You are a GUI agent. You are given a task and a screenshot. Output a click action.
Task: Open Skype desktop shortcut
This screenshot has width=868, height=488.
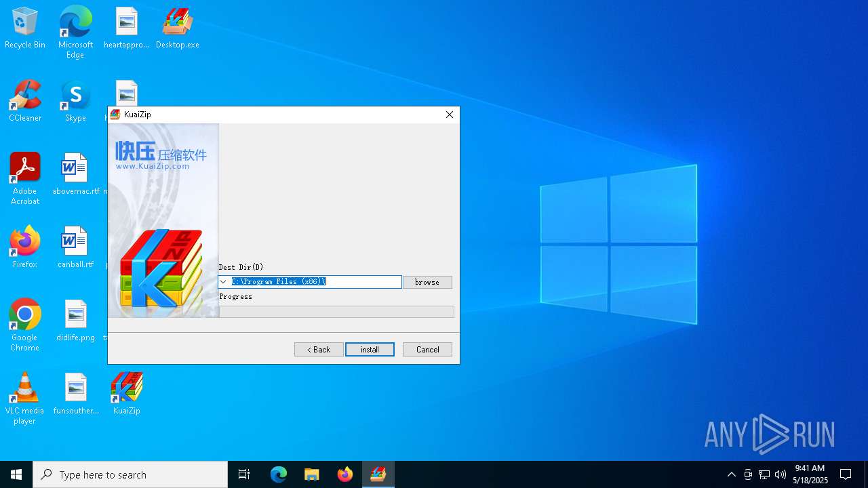click(x=75, y=102)
